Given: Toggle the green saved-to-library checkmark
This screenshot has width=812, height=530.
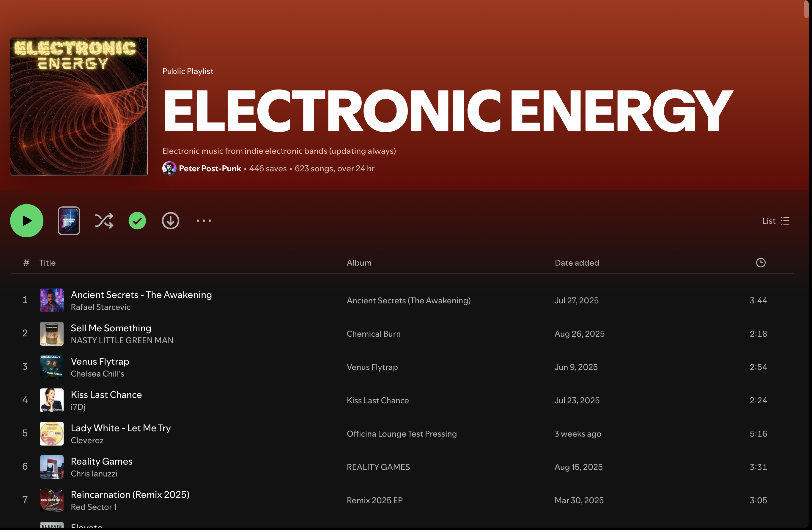Looking at the screenshot, I should [x=137, y=221].
